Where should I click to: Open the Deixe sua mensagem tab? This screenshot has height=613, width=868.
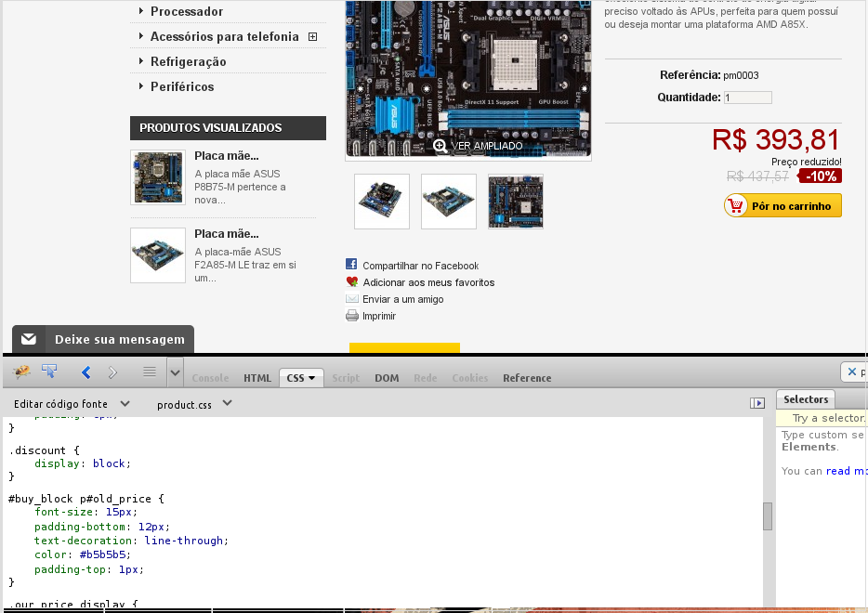[x=103, y=339]
